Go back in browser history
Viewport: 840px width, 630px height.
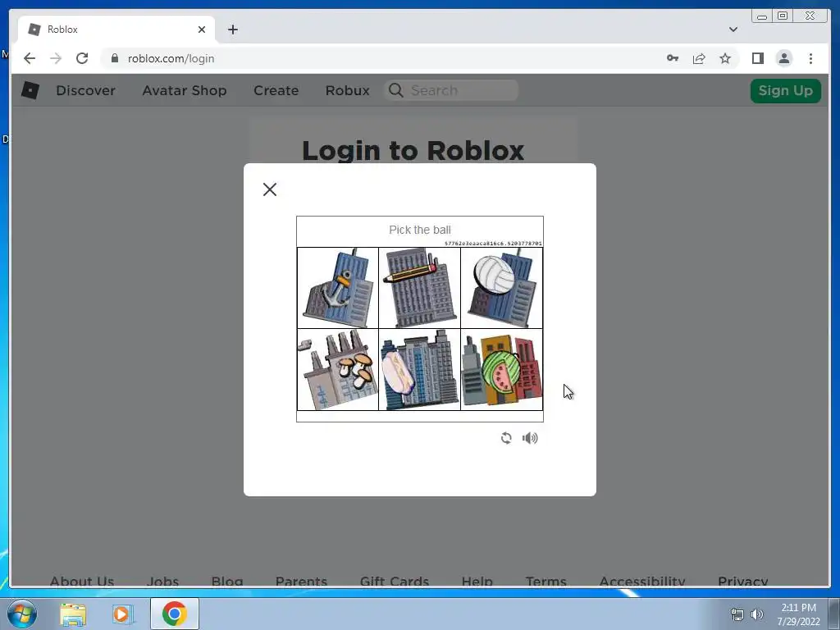[30, 58]
